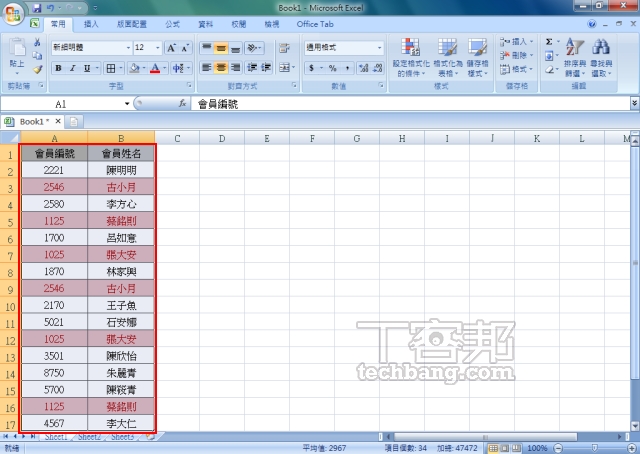Open Sort and Filter menu
Image resolution: width=640 pixels, height=454 pixels.
tap(575, 58)
